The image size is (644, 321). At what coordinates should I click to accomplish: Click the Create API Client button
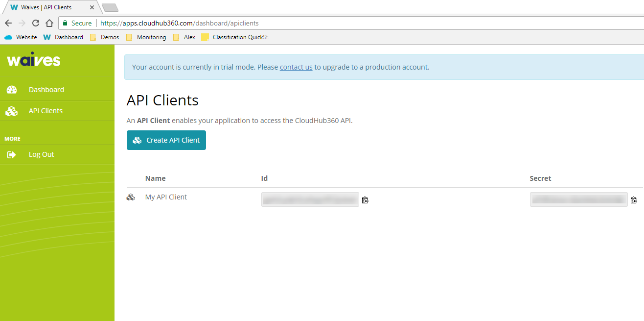coord(166,140)
